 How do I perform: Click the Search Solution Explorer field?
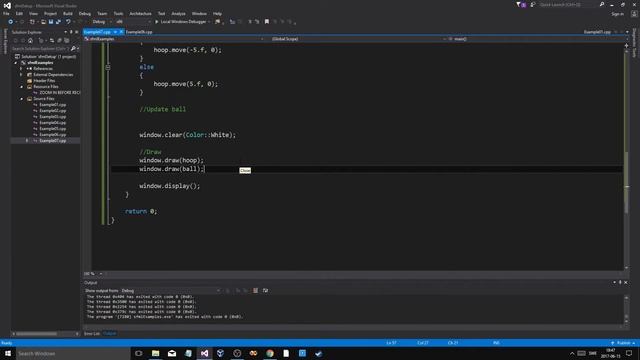click(x=41, y=49)
